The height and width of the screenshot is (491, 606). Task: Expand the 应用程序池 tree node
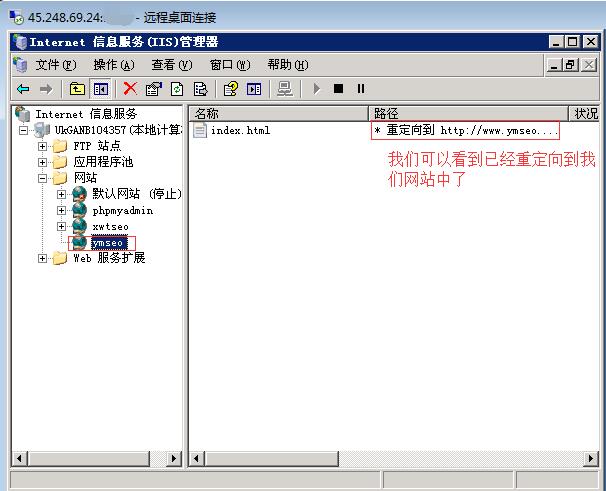click(x=43, y=162)
